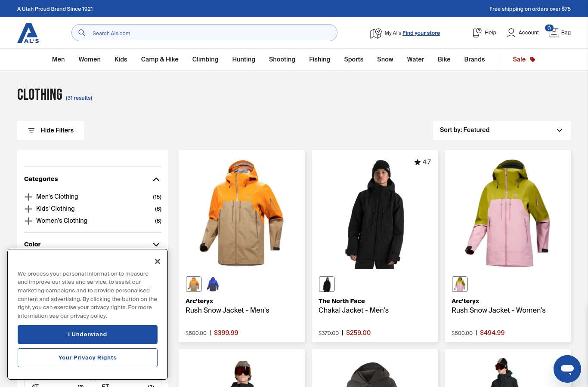Close the privacy notice popup
Viewport: 588px width, 387px height.
[158, 261]
